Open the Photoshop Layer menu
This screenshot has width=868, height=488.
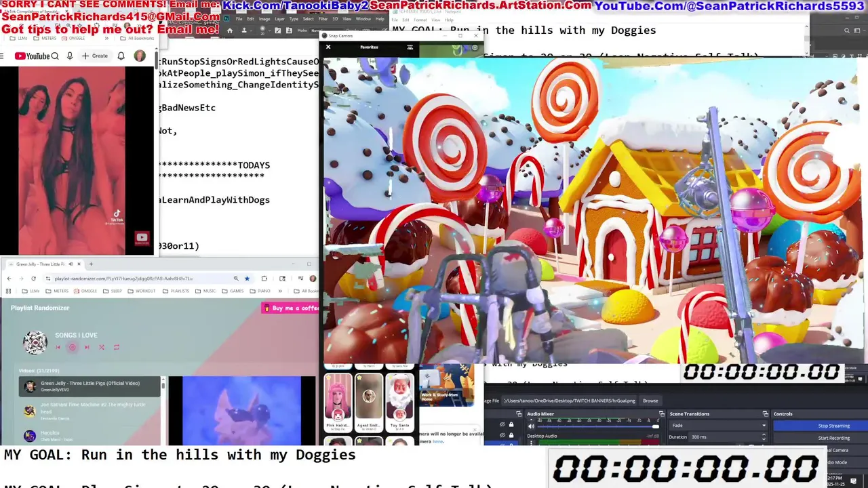tap(279, 19)
